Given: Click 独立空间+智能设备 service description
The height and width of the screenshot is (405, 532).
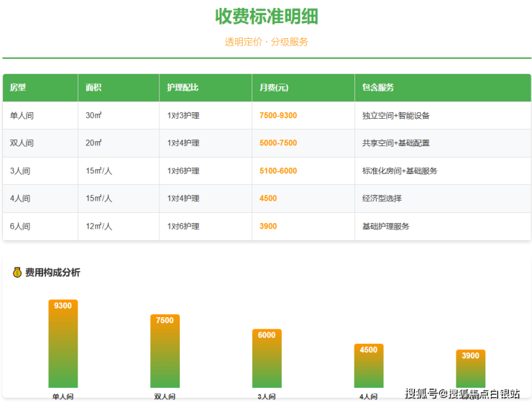Looking at the screenshot, I should pos(396,116).
